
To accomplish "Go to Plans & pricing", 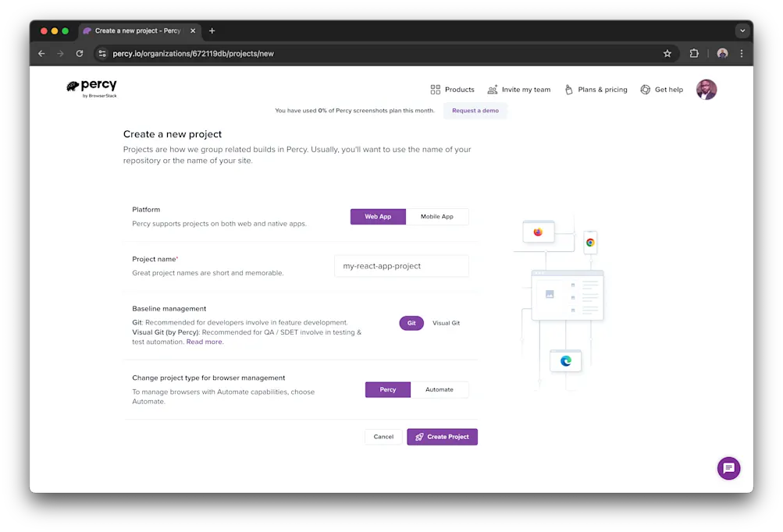I will tap(595, 90).
